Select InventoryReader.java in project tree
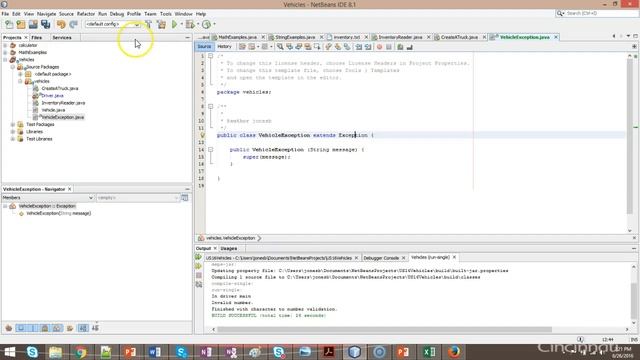 63,103
